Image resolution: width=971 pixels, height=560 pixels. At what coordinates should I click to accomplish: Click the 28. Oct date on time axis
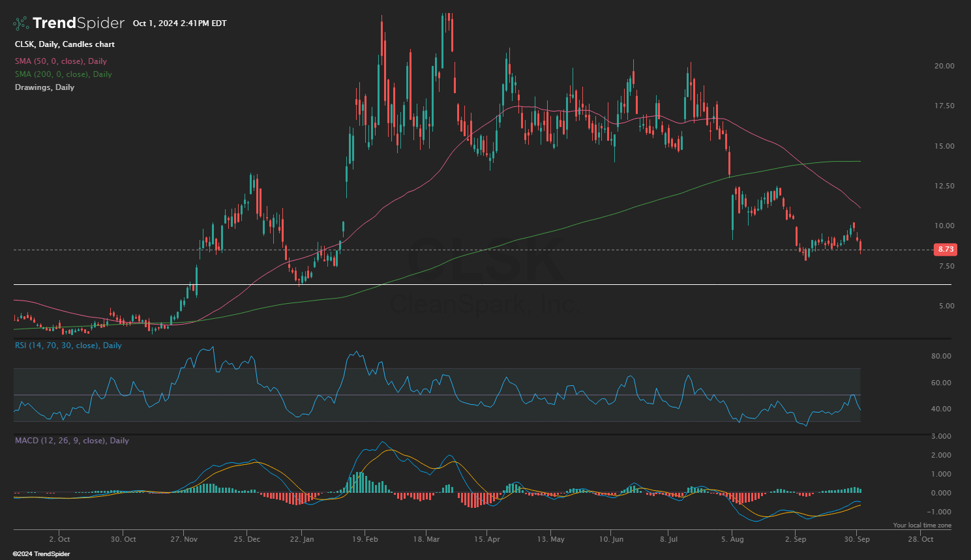point(920,539)
